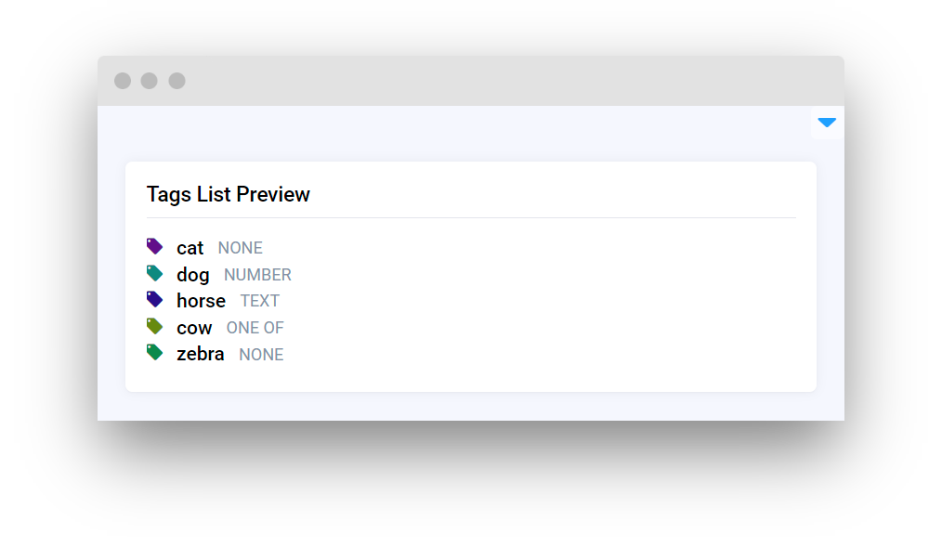The height and width of the screenshot is (560, 942).
Task: Select the horse tag name
Action: tap(201, 301)
